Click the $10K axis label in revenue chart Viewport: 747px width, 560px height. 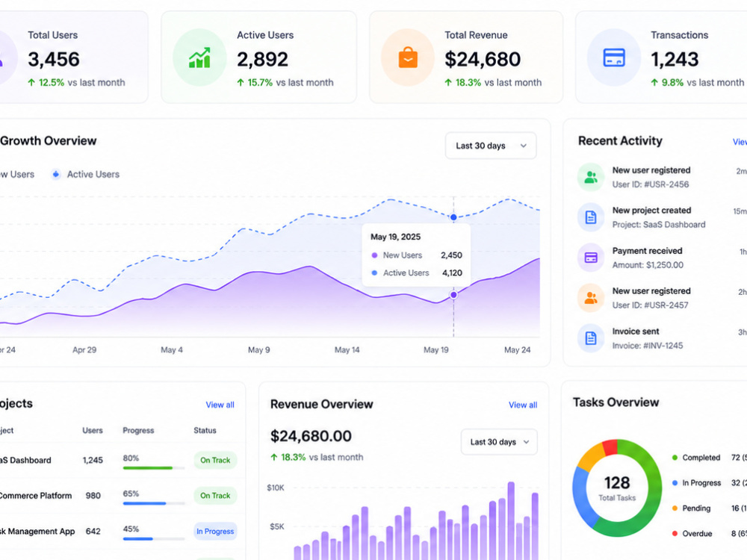[x=276, y=488]
